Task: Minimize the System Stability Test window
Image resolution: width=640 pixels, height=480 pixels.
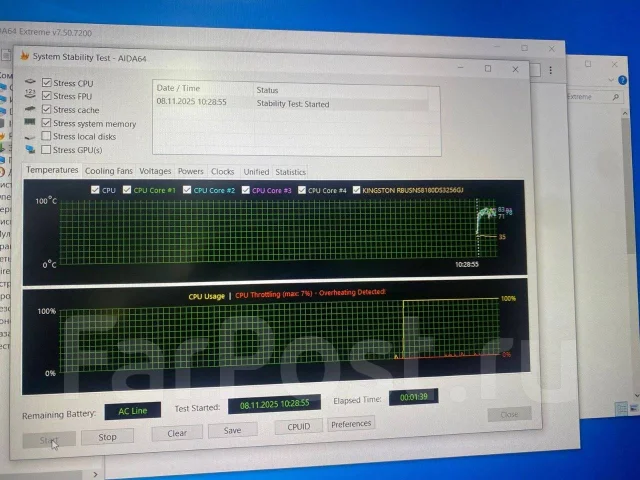Action: pyautogui.click(x=460, y=68)
